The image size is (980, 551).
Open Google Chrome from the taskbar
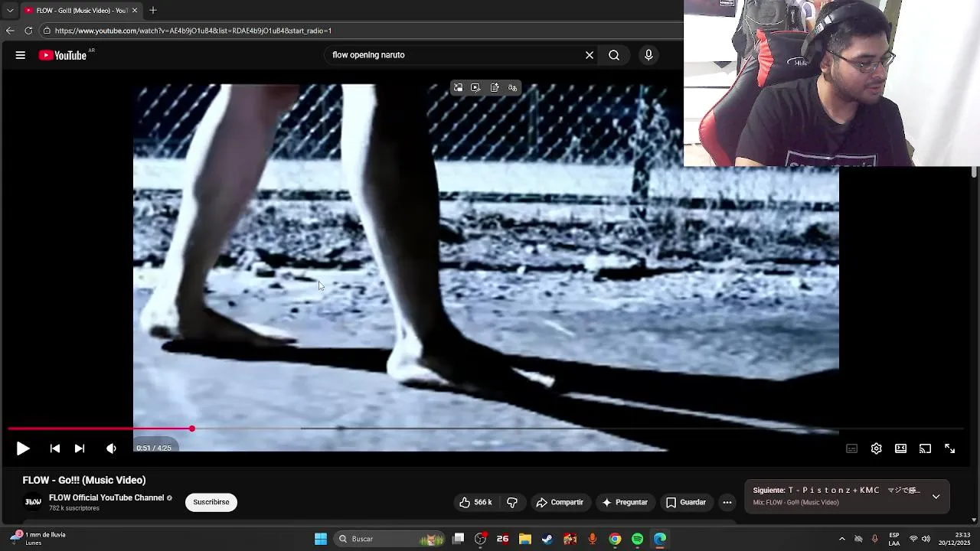[615, 539]
